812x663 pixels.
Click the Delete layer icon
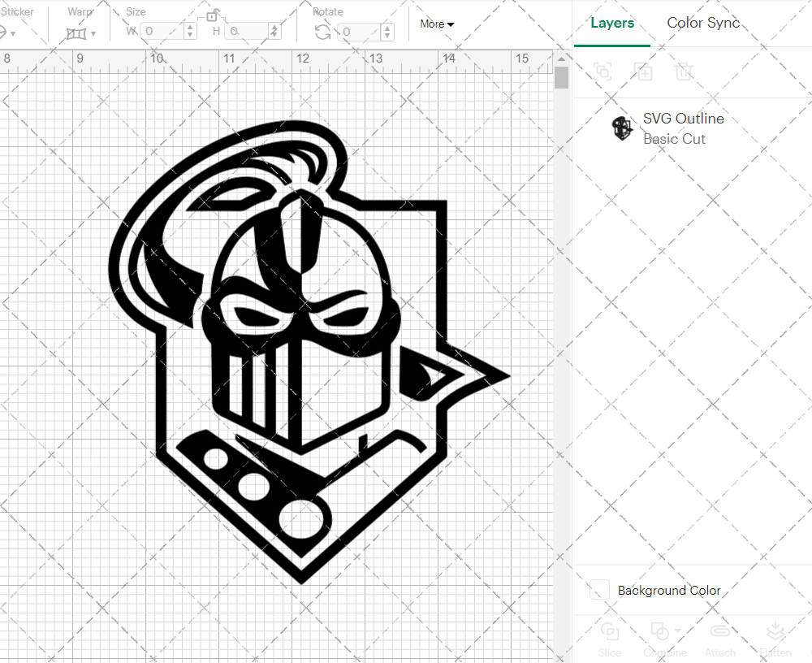click(x=685, y=71)
